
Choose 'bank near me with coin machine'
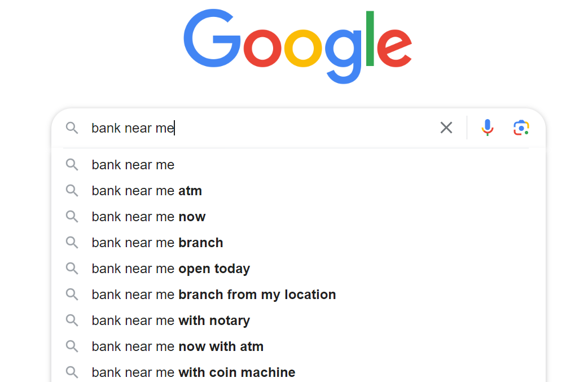[194, 372]
